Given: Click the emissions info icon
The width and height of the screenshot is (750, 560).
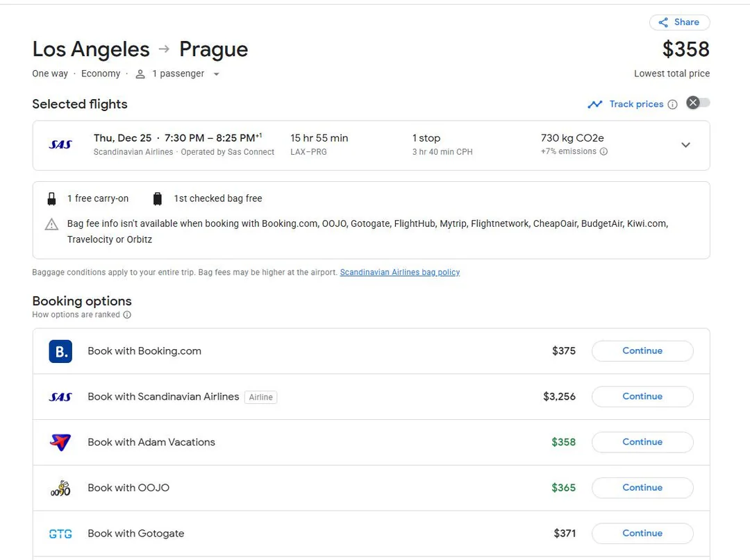Looking at the screenshot, I should pos(603,151).
